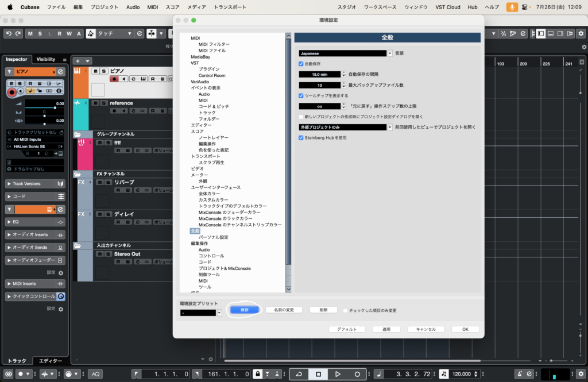Uncheck the 自動保存 checkbox

[301, 64]
